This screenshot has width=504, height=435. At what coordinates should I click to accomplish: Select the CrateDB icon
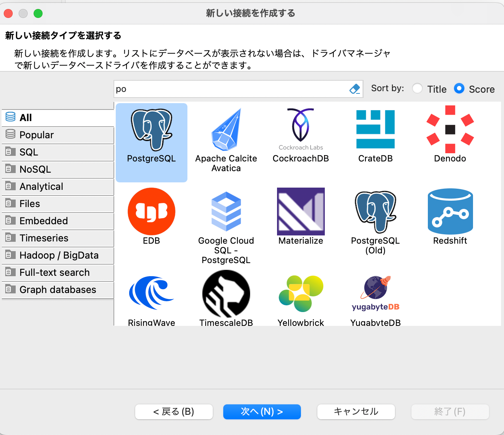pyautogui.click(x=376, y=129)
